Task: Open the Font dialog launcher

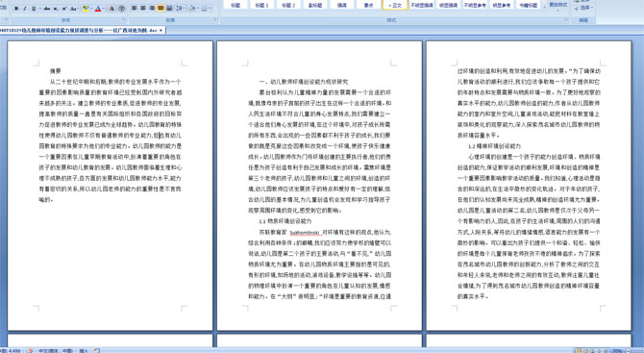Action: pos(124,19)
